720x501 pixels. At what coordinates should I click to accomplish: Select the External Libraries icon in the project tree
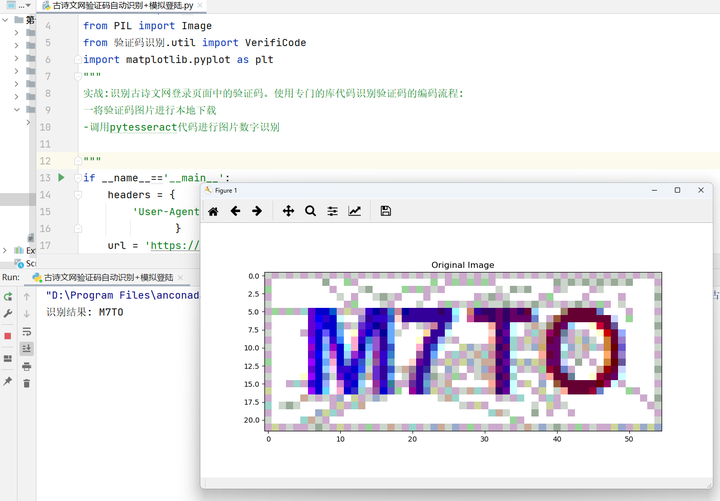[19, 250]
